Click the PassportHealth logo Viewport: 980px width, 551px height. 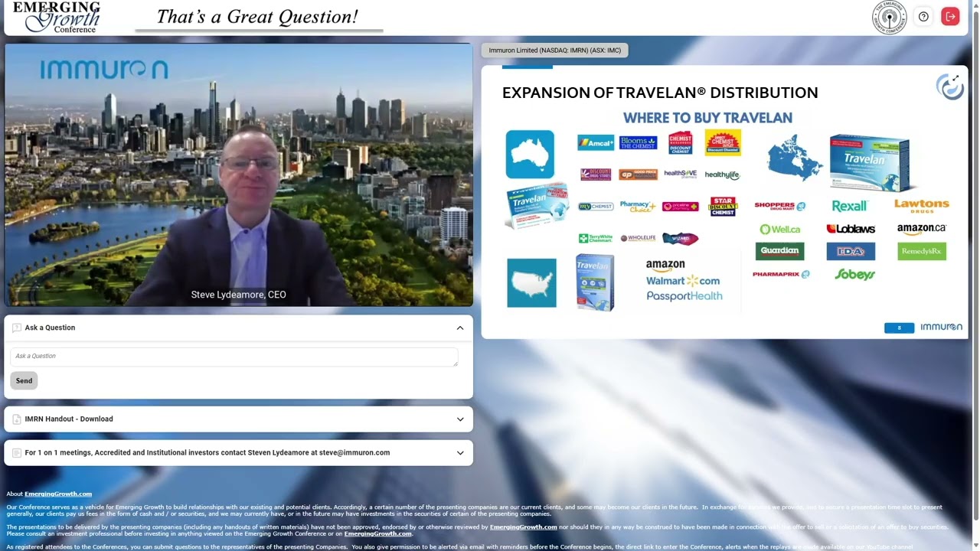pyautogui.click(x=684, y=296)
